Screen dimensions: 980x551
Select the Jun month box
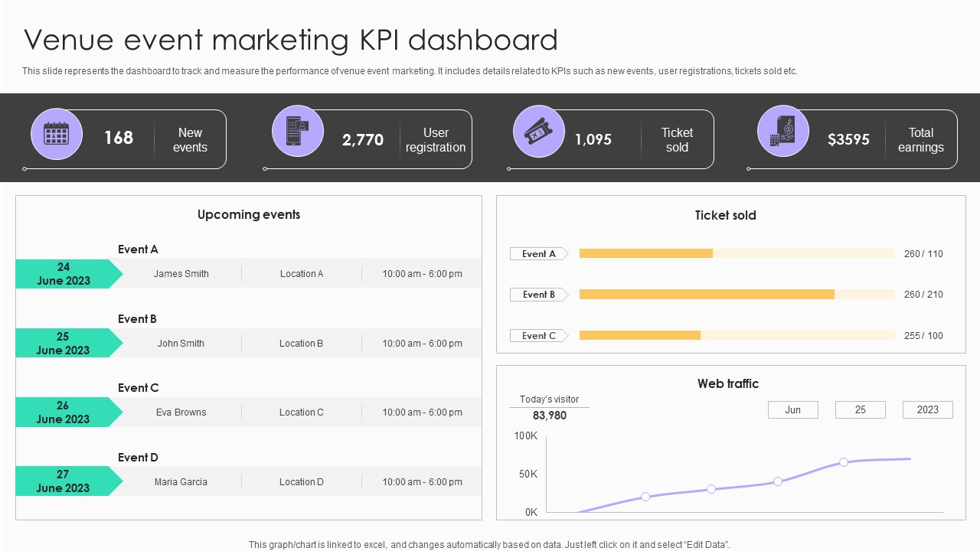tap(793, 409)
